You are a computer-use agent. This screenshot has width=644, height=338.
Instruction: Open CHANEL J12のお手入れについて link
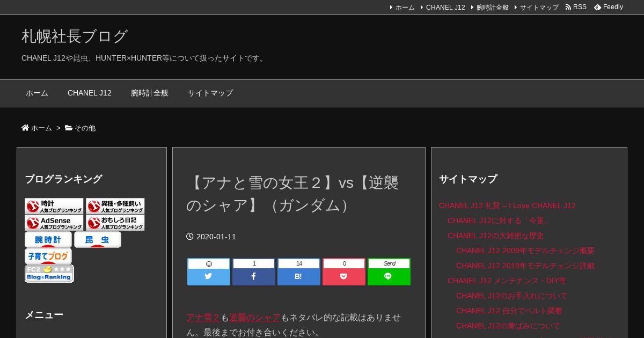pos(511,296)
